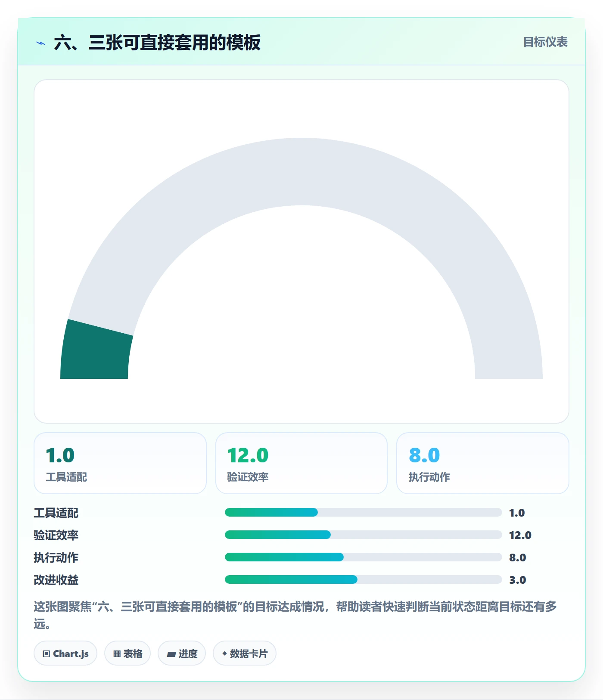This screenshot has width=603, height=700.
Task: Click the 验证效率 progress bar
Action: (x=363, y=535)
